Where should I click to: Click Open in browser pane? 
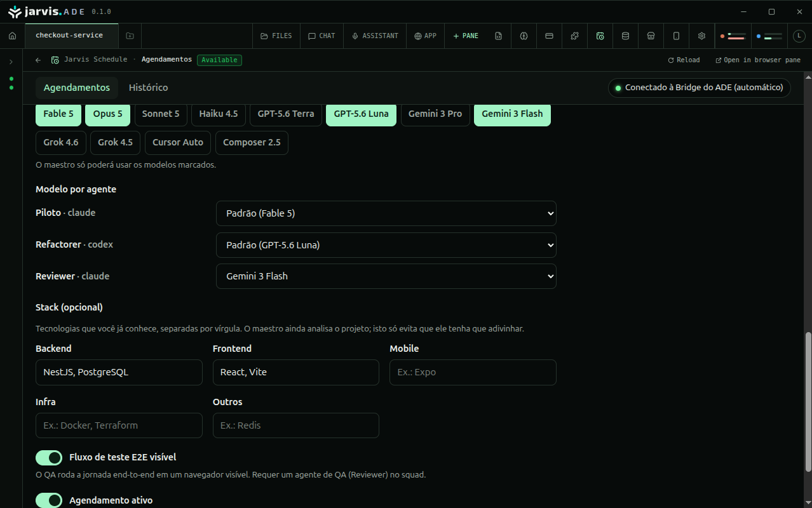coord(758,60)
